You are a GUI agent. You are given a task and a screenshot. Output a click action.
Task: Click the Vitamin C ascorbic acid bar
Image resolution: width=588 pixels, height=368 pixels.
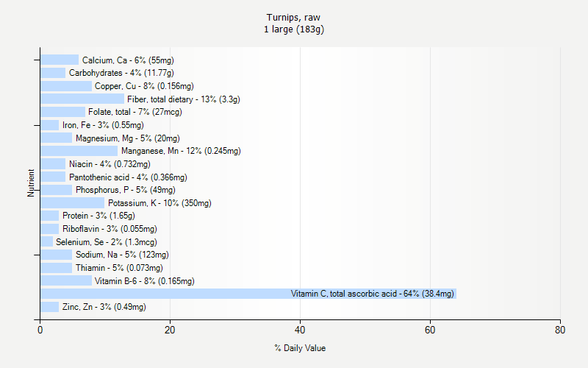click(x=248, y=294)
